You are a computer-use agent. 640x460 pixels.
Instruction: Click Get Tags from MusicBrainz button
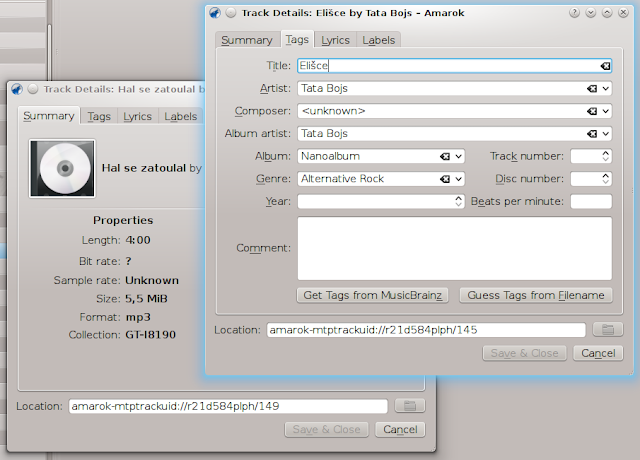tap(373, 295)
